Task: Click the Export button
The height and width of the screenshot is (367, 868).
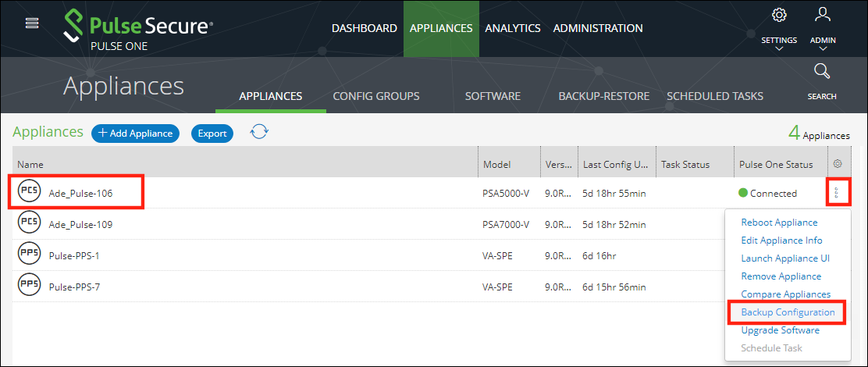Action: coord(212,134)
